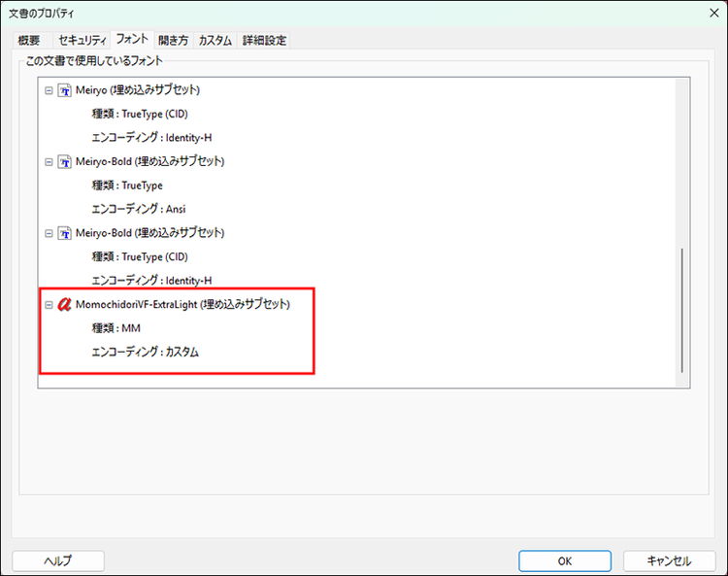Switch to the 詳細設定 tab
This screenshot has height=576, width=728.
click(264, 41)
